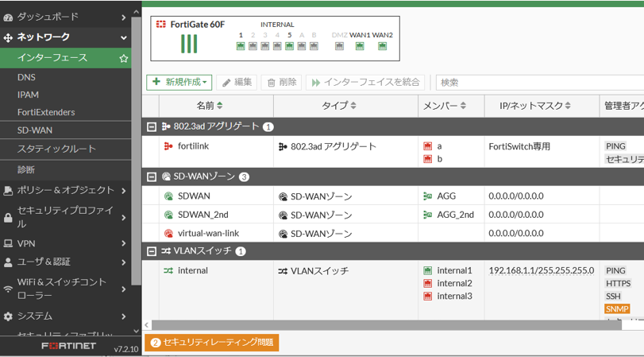The height and width of the screenshot is (357, 644).
Task: Expand ユーザ＆認証 menu
Action: tap(123, 262)
